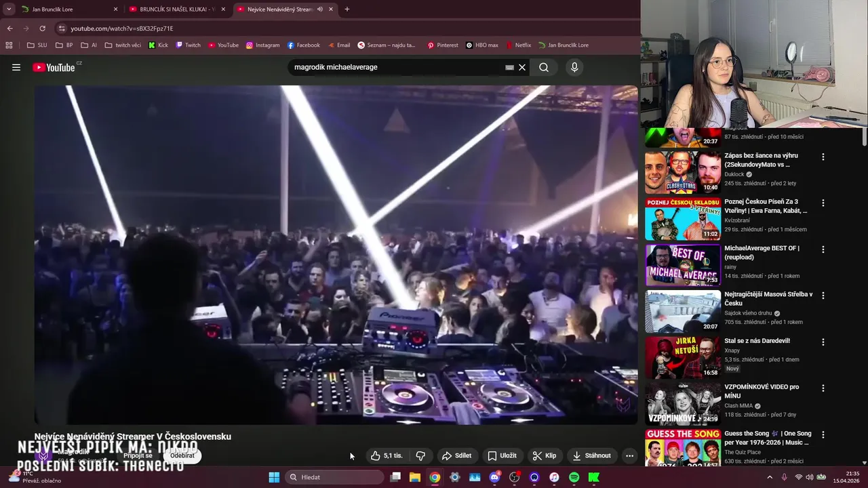The height and width of the screenshot is (488, 868).
Task: Create a clip with Klip button
Action: 545,455
